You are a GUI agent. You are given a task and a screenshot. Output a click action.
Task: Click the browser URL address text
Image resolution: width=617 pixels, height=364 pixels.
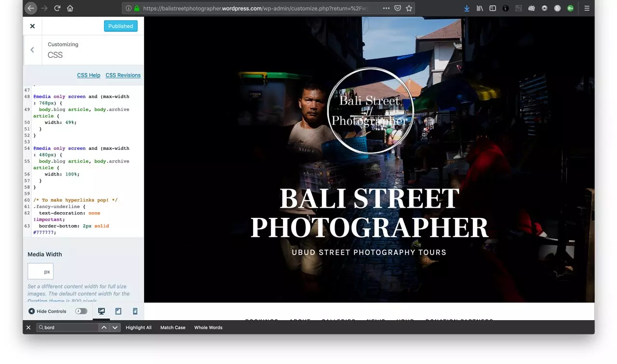(x=255, y=8)
